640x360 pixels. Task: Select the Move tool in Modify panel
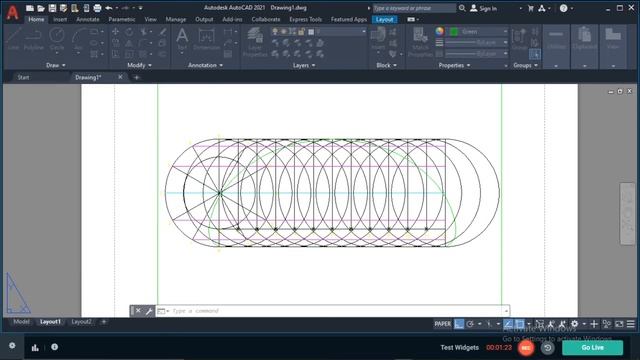click(116, 31)
